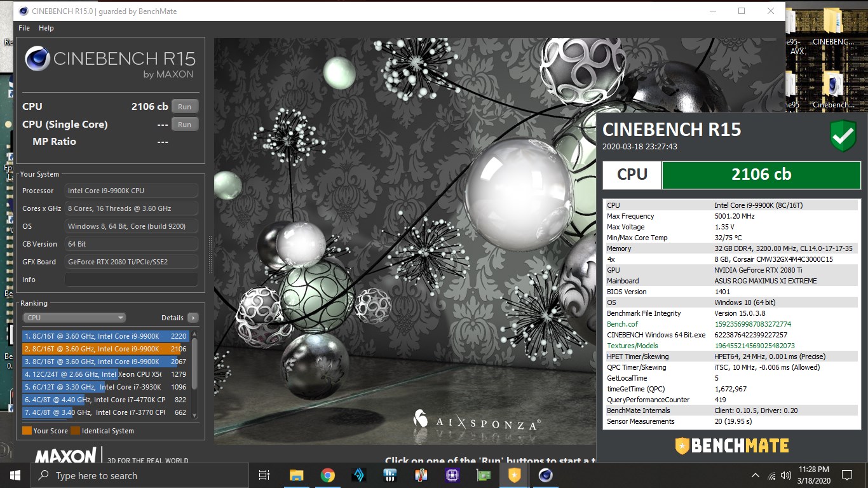Switch to Cinebench sphere icon in the taskbar
The height and width of the screenshot is (488, 868).
point(545,475)
